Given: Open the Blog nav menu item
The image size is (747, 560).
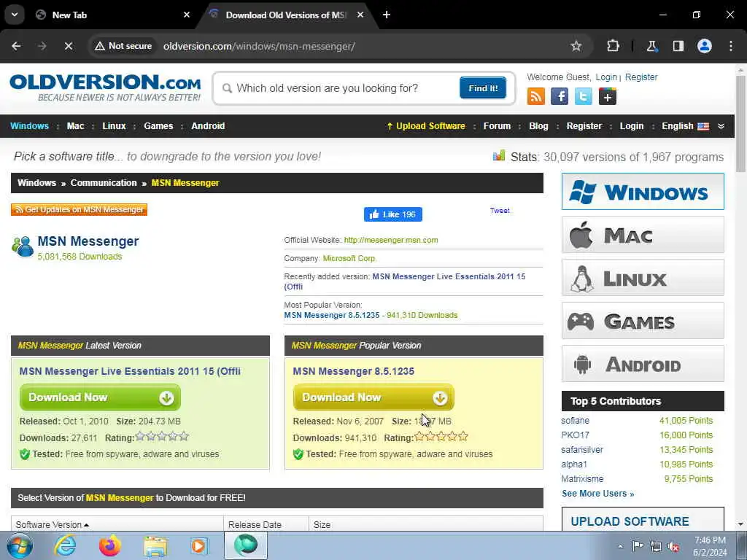Looking at the screenshot, I should (x=538, y=126).
